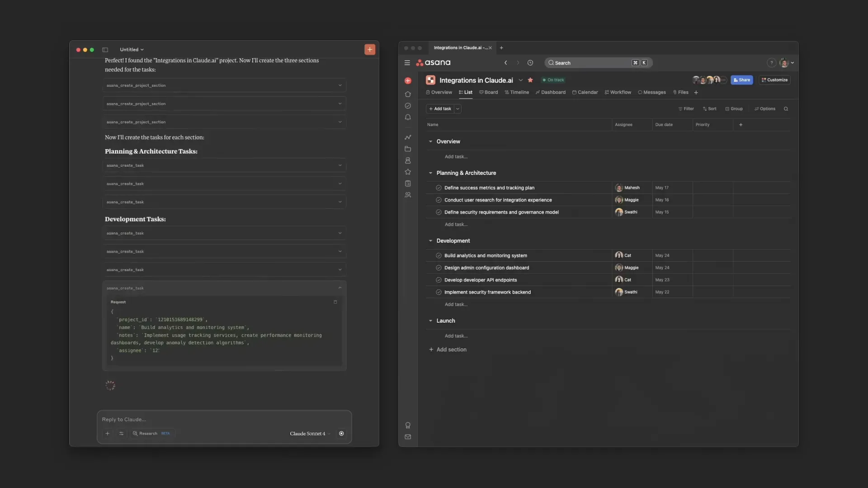
Task: Open Claude Sonnet 4 model selector
Action: [x=310, y=433]
